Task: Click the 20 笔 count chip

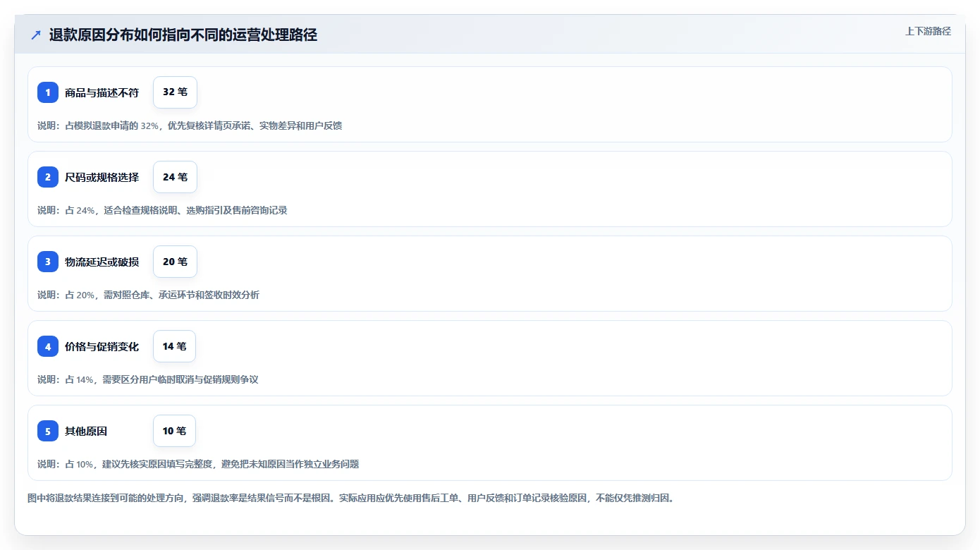Action: 175,262
